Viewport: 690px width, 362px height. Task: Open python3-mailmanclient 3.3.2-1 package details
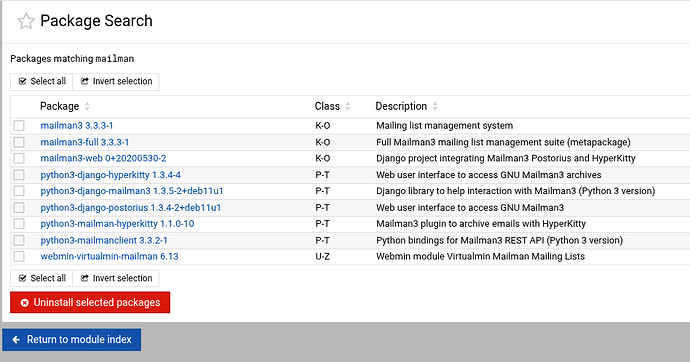pos(104,241)
